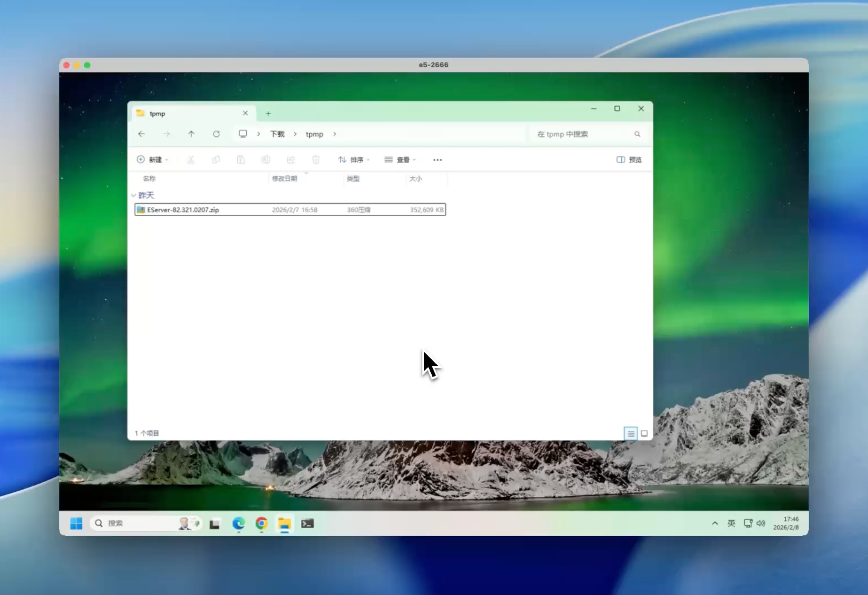Click the Windows Start button

76,524
